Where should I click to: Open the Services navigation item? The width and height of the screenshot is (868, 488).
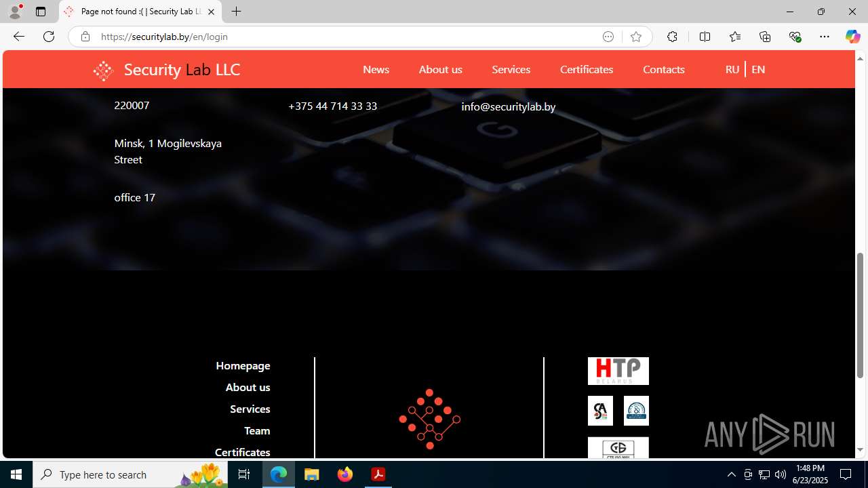511,69
